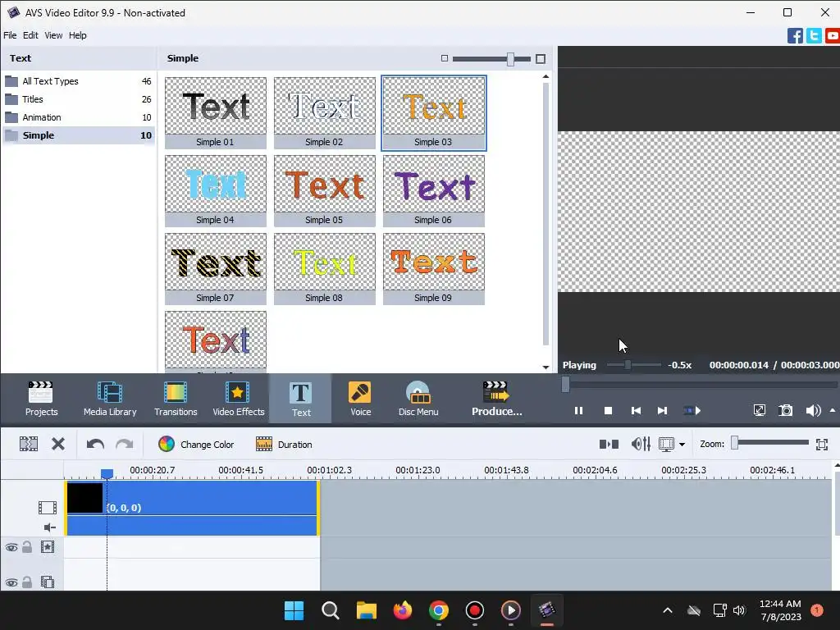Go to previous frame in preview

click(x=636, y=411)
